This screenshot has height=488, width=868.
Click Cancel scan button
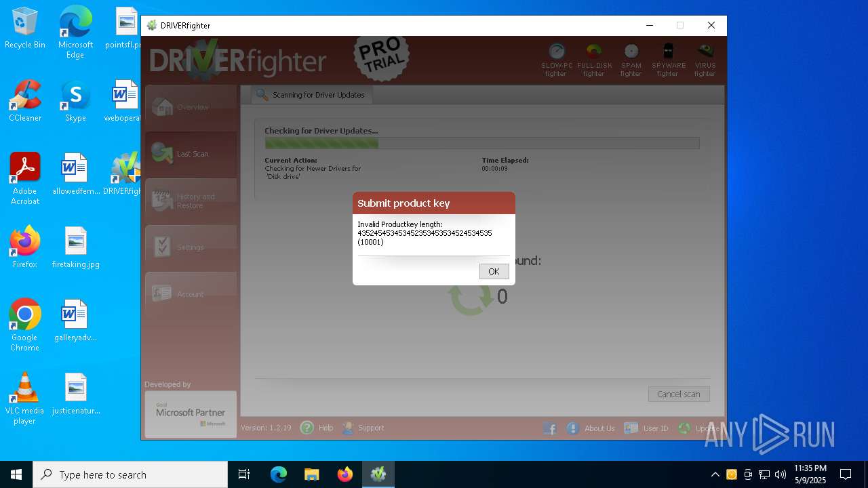(679, 394)
